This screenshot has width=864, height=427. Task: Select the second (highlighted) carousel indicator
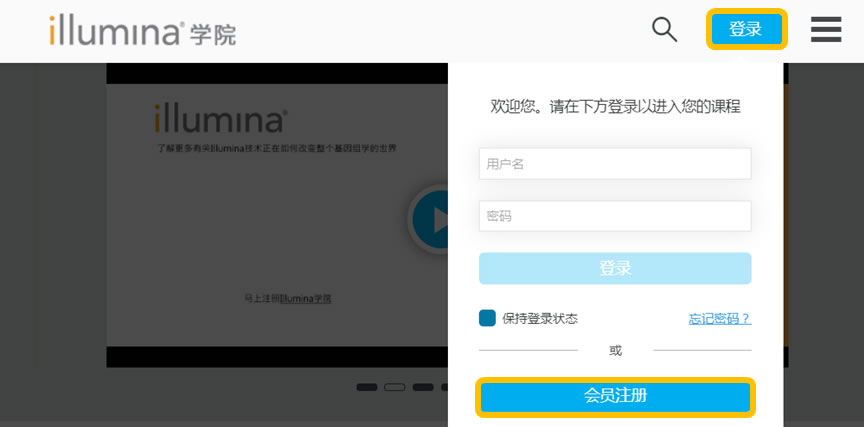[x=395, y=387]
